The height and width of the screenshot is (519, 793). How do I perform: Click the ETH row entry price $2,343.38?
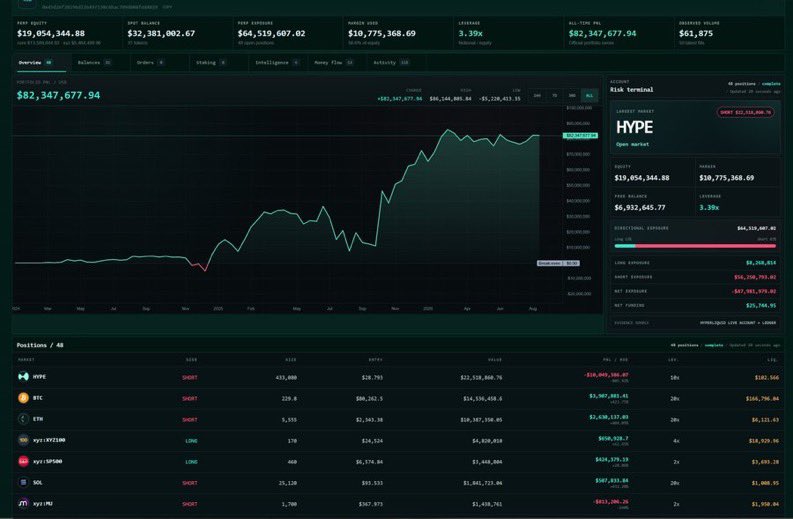[369, 420]
